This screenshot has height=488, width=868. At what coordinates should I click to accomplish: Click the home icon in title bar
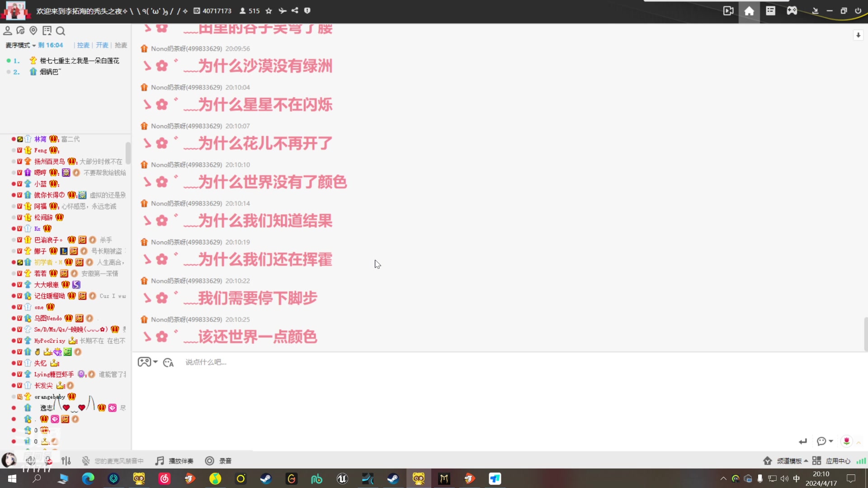(x=749, y=11)
